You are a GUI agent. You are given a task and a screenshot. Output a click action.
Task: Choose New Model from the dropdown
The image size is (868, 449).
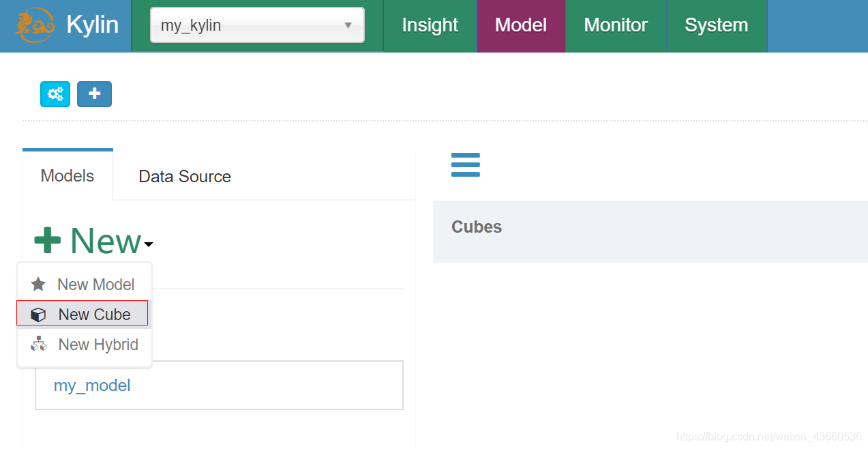tap(85, 285)
